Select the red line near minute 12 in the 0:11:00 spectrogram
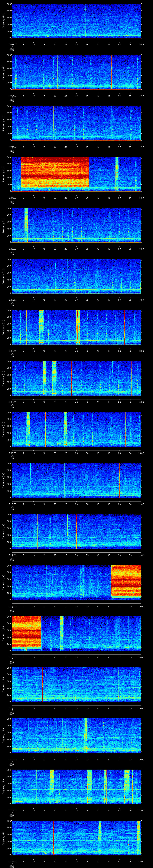 pos(38,532)
